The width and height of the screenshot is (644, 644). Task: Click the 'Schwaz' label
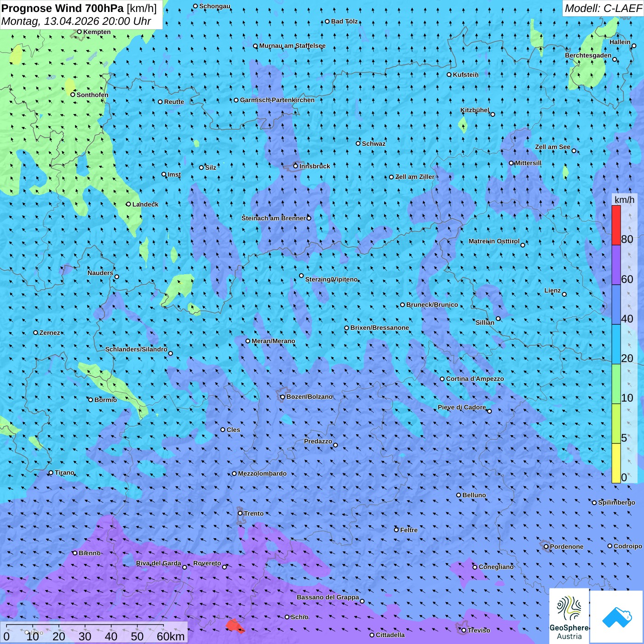374,144
